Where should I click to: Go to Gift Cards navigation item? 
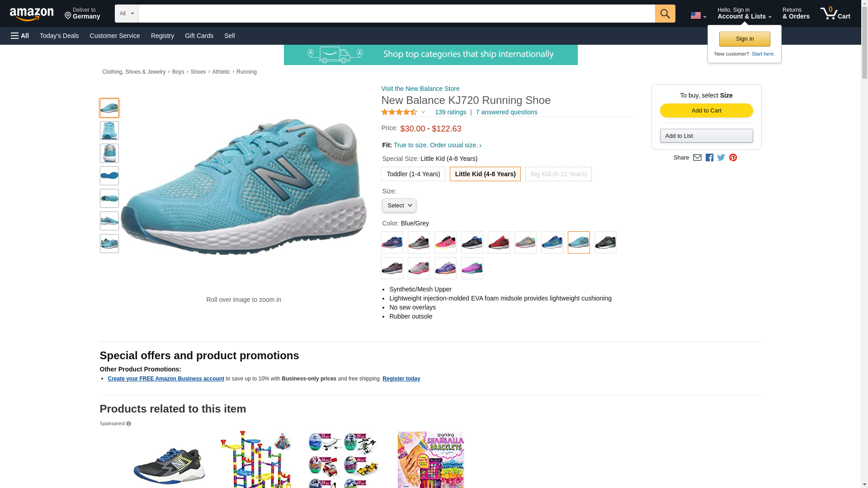click(199, 36)
